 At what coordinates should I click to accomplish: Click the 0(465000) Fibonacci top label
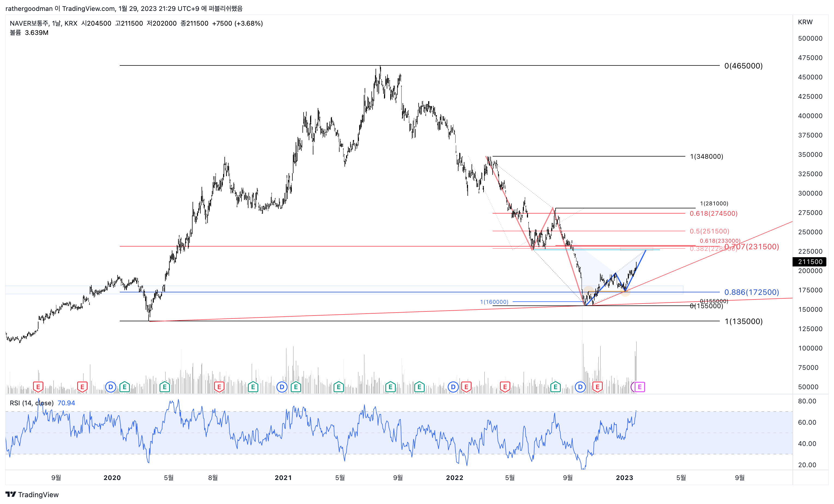click(743, 66)
